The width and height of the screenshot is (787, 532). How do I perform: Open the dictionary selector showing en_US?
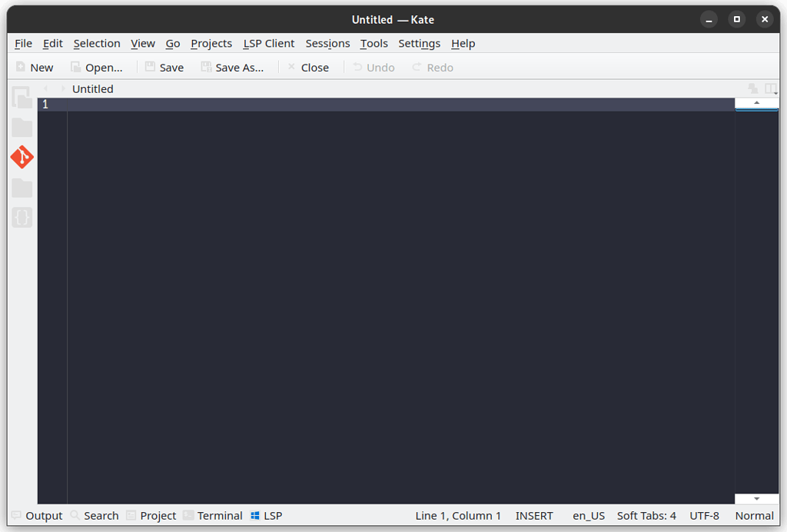click(x=588, y=515)
